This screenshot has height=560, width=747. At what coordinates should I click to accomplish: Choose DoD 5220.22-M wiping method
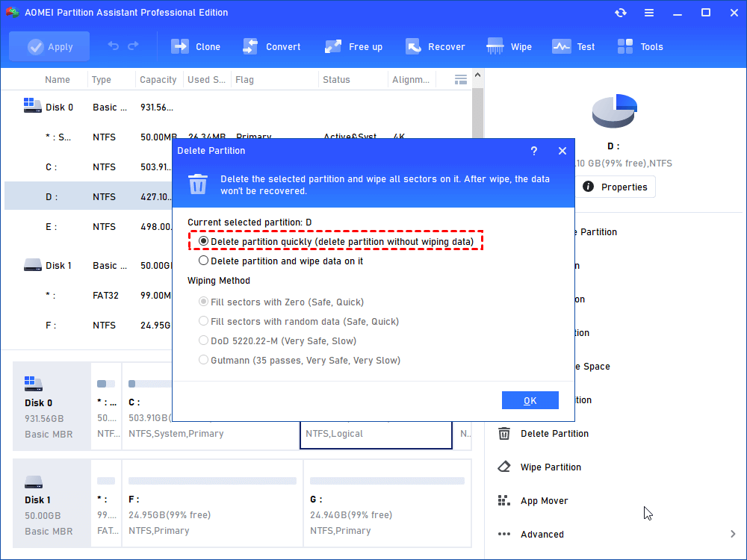[x=277, y=341]
